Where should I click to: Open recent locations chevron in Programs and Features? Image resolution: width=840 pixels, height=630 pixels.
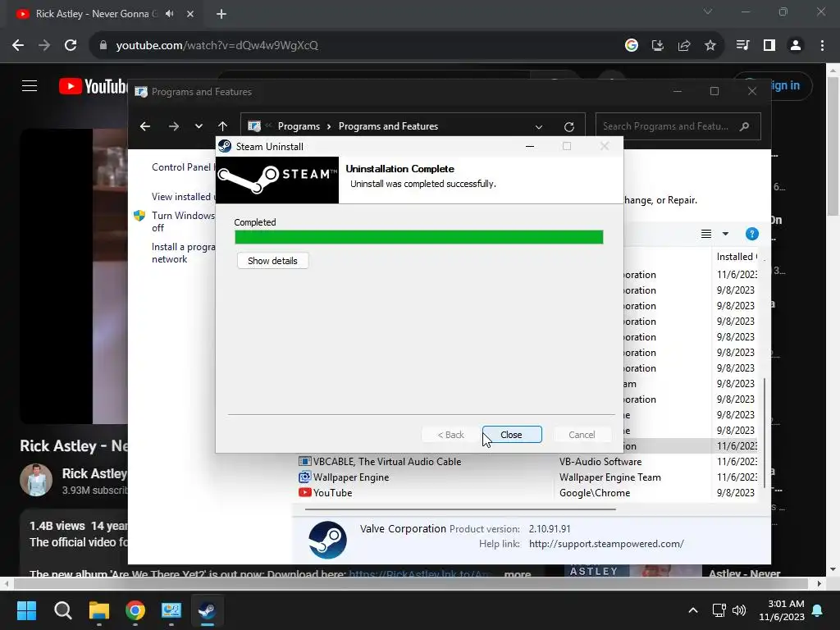pyautogui.click(x=199, y=126)
